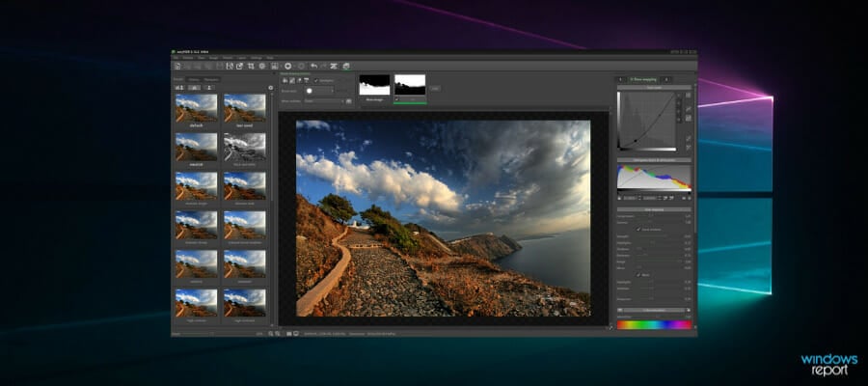
Task: Click the small button right of mask thumbnails
Action: click(435, 88)
